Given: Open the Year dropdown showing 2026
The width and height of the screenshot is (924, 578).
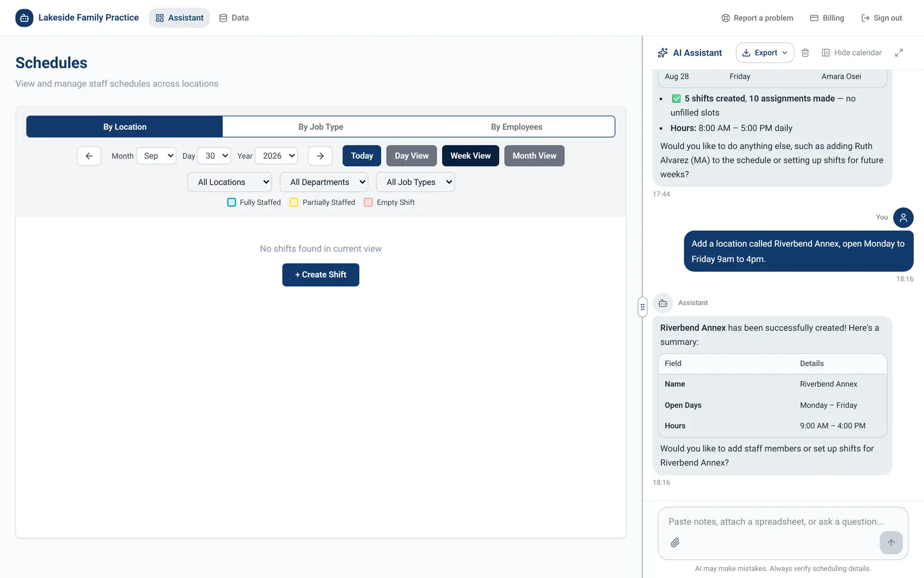Looking at the screenshot, I should [277, 156].
